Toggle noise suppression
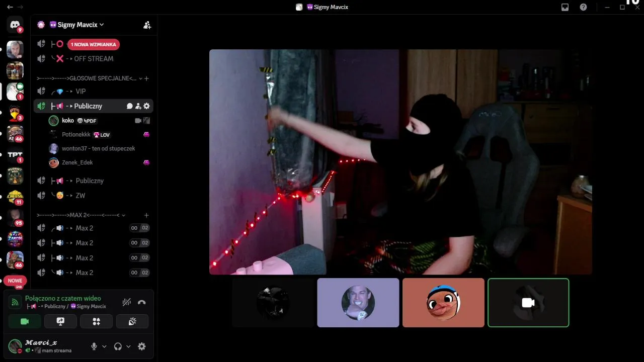 (127, 302)
